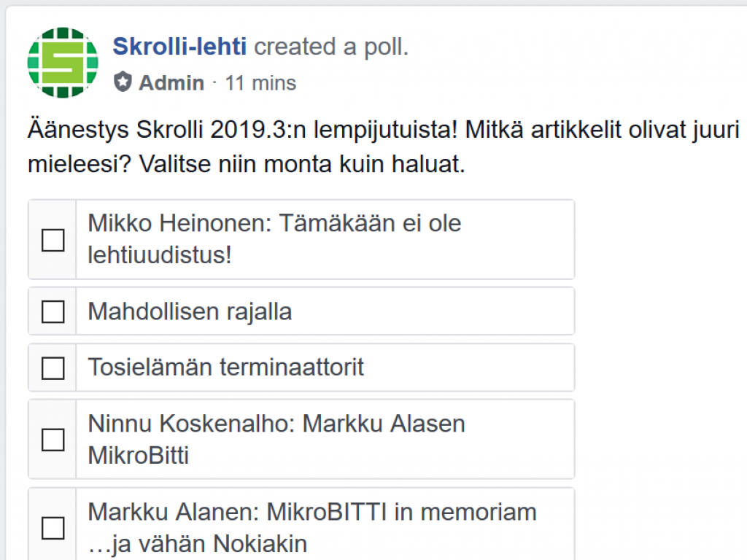747x560 pixels.
Task: Toggle the Markku Alanen MikroBITTI checkbox
Action: tap(53, 527)
